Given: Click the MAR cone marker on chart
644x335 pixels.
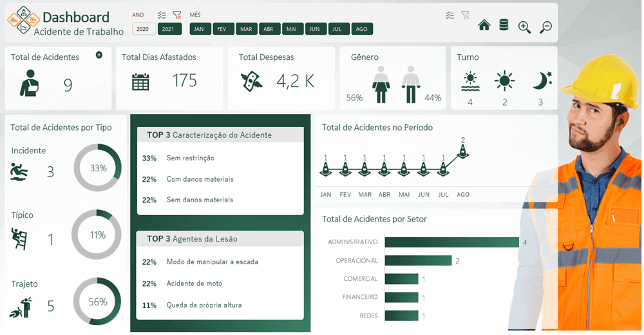Looking at the screenshot, I should click(x=365, y=169).
